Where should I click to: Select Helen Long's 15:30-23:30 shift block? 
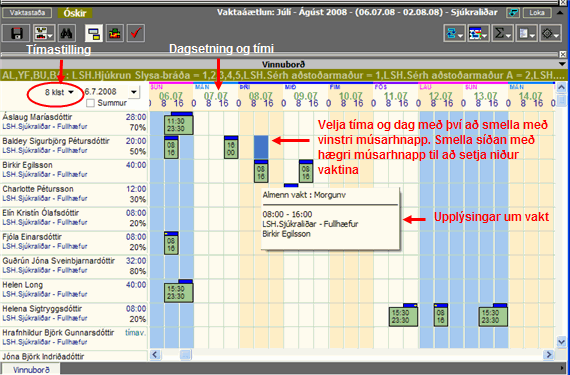178,291
